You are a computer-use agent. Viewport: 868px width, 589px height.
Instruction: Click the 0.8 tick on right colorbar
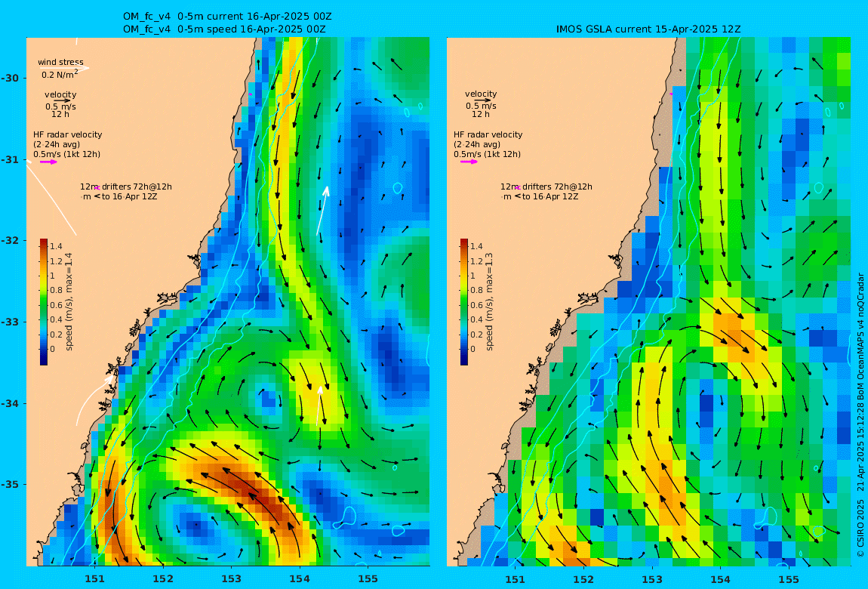[476, 290]
